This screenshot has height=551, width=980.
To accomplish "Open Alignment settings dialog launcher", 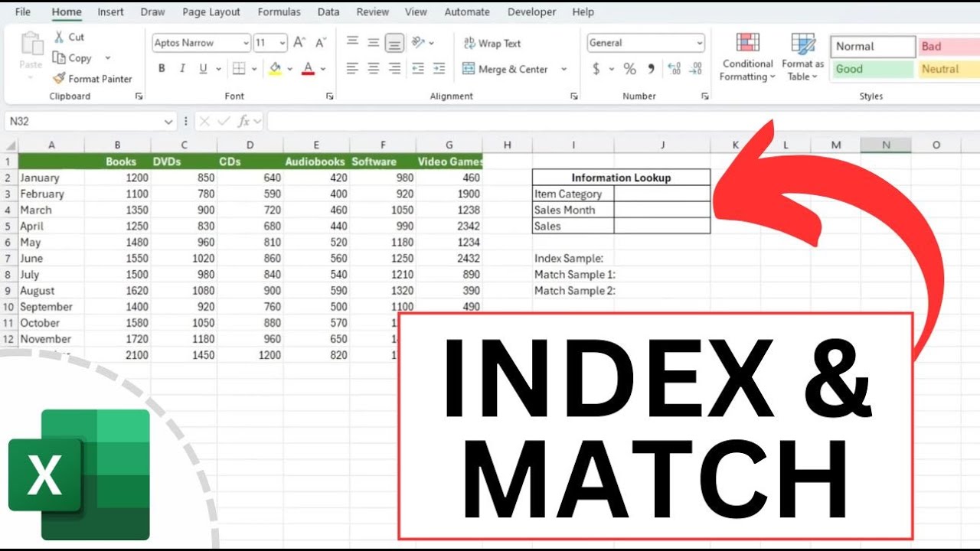I will (573, 96).
